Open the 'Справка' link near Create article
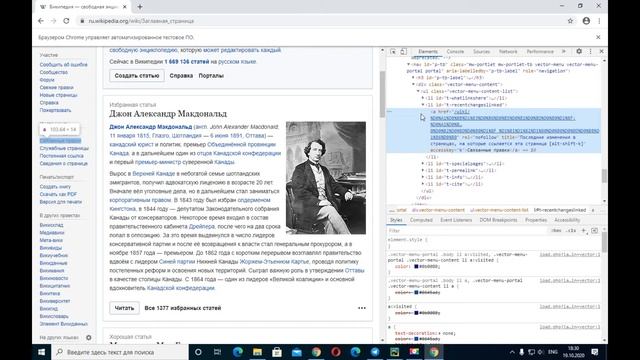The image size is (640, 360). click(x=181, y=76)
